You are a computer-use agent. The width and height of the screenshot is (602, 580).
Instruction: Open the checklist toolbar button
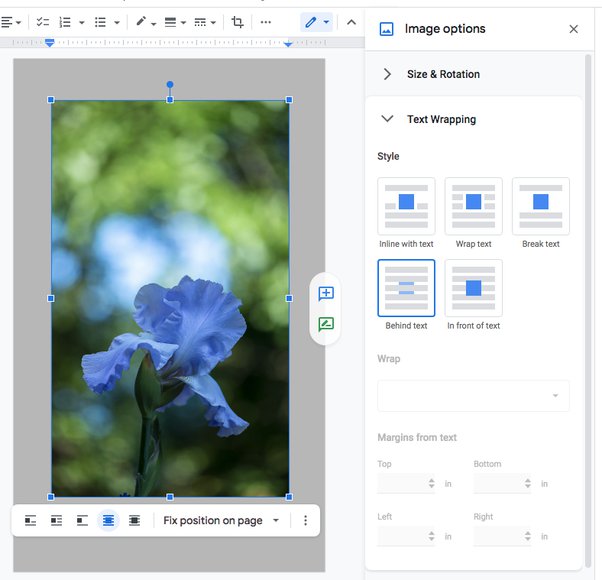(42, 22)
